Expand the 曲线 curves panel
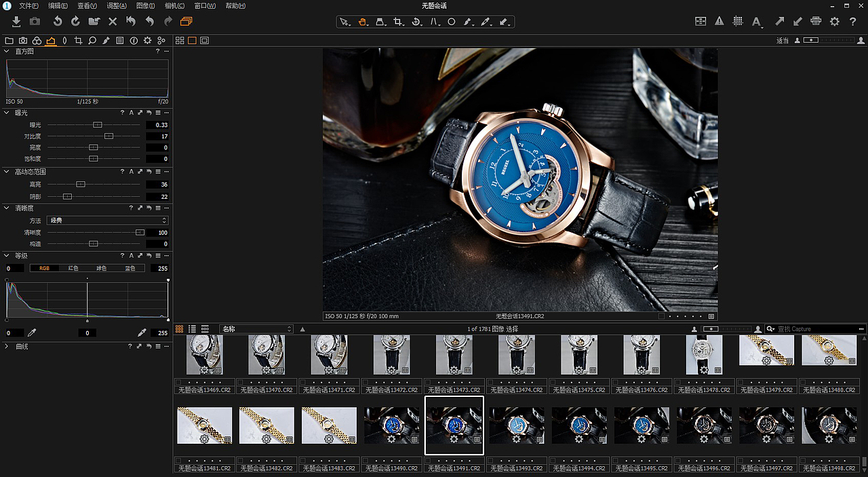868x477 pixels. [7, 346]
